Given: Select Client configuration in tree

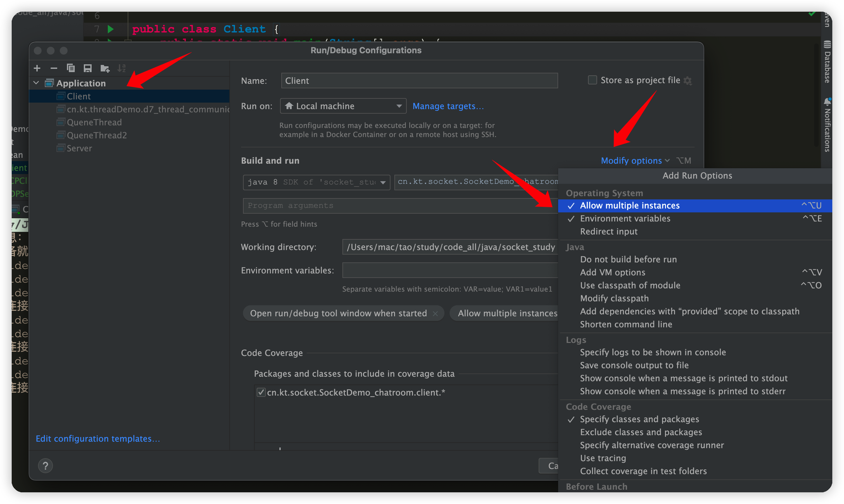Looking at the screenshot, I should (129, 96).
